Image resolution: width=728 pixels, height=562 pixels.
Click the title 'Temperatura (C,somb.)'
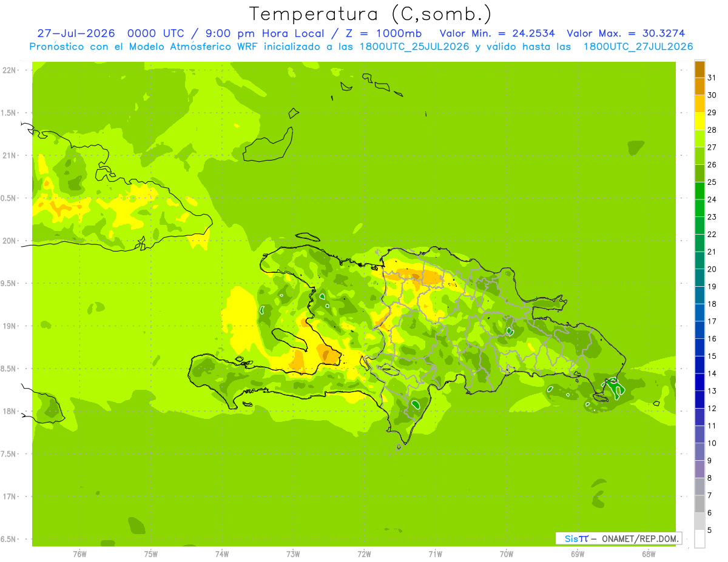coord(371,14)
